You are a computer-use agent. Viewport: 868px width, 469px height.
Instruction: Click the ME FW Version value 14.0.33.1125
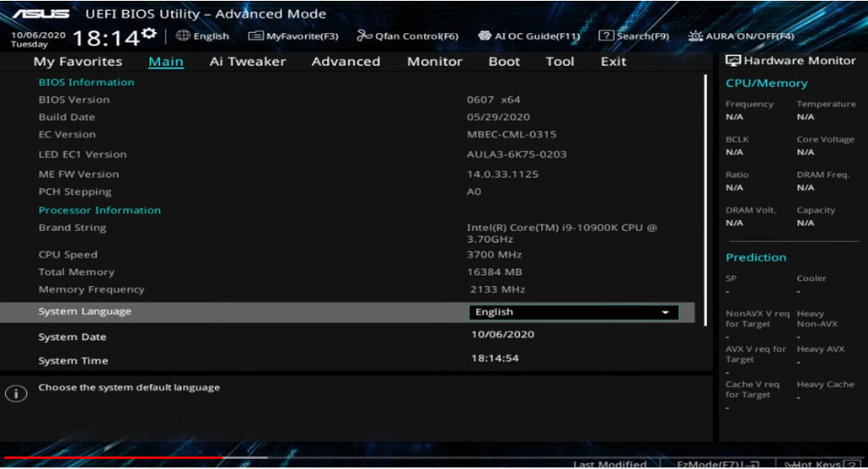(502, 174)
